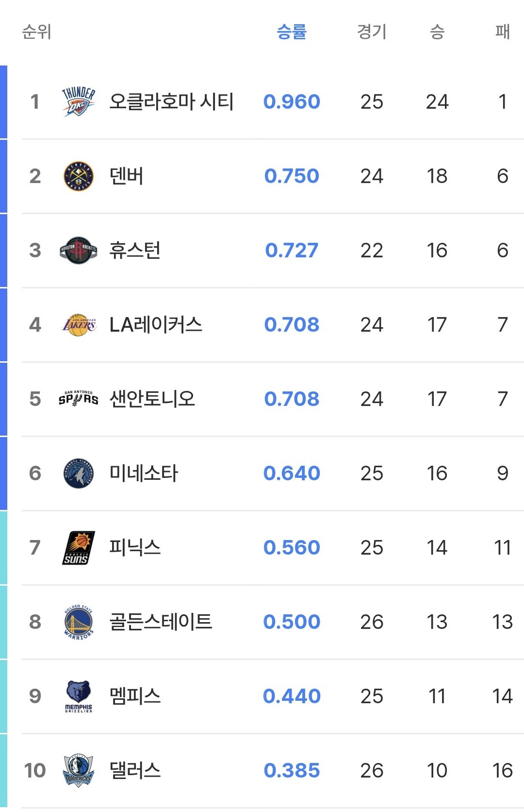Tap the 피닉스 team name
The image size is (524, 812).
click(135, 548)
